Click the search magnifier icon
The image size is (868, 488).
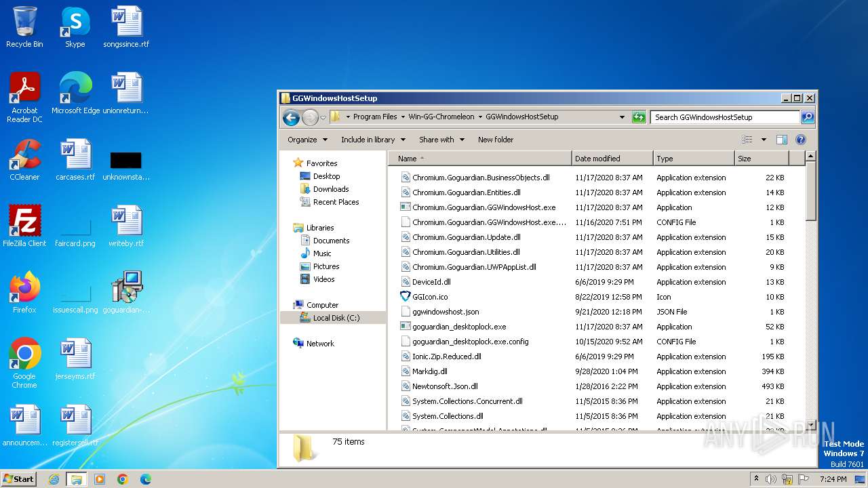807,117
